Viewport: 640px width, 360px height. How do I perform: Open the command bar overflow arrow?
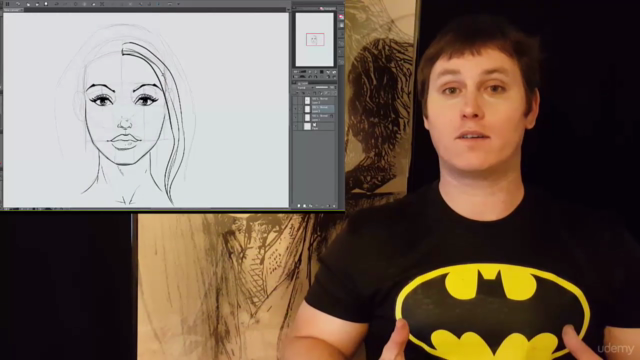[x=178, y=4]
